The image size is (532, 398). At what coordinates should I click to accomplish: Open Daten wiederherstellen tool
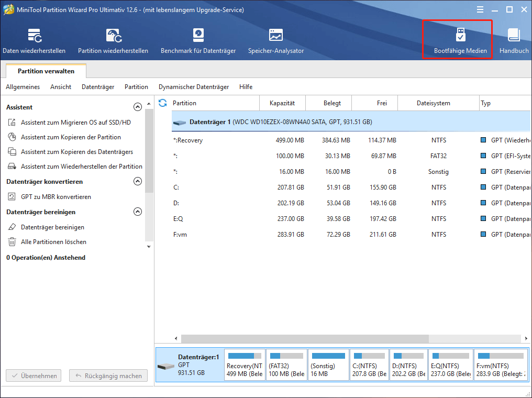click(34, 41)
